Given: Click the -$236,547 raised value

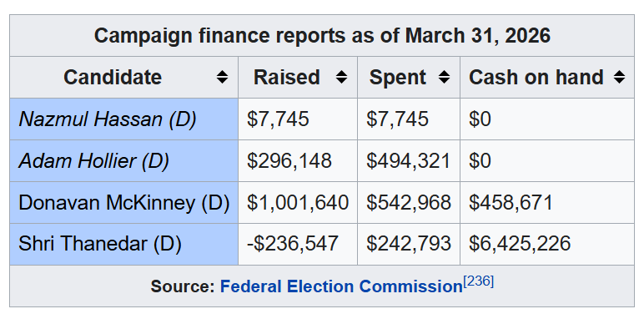Looking at the screenshot, I should [293, 244].
